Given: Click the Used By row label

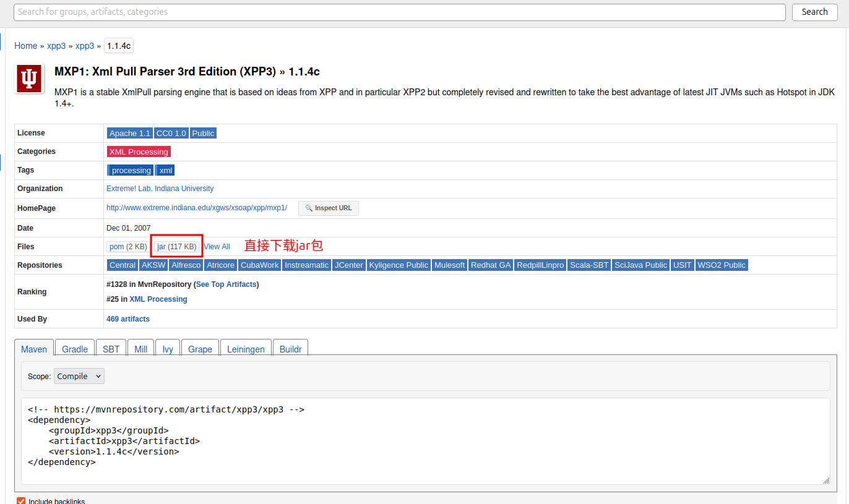Looking at the screenshot, I should pos(32,319).
